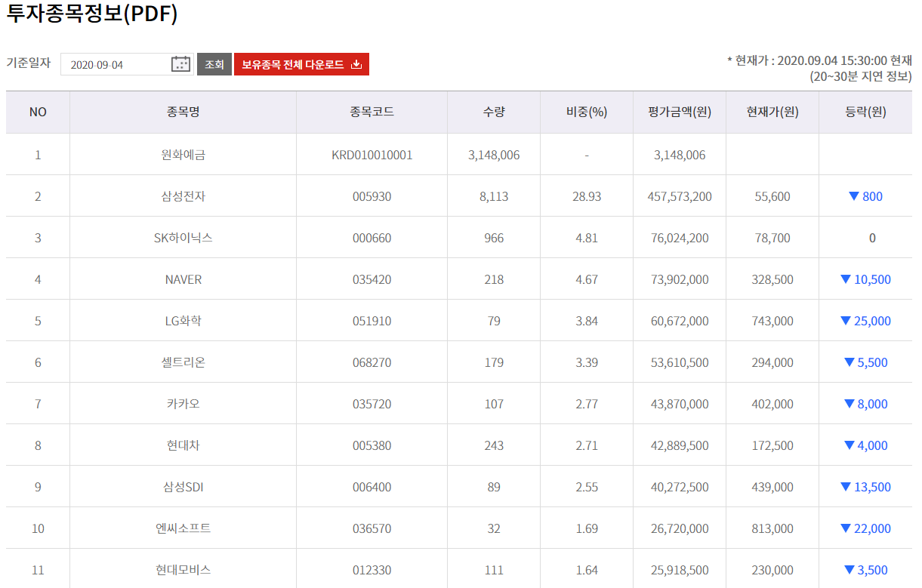Image resolution: width=922 pixels, height=588 pixels.
Task: Click stock code 012330
Action: click(372, 570)
